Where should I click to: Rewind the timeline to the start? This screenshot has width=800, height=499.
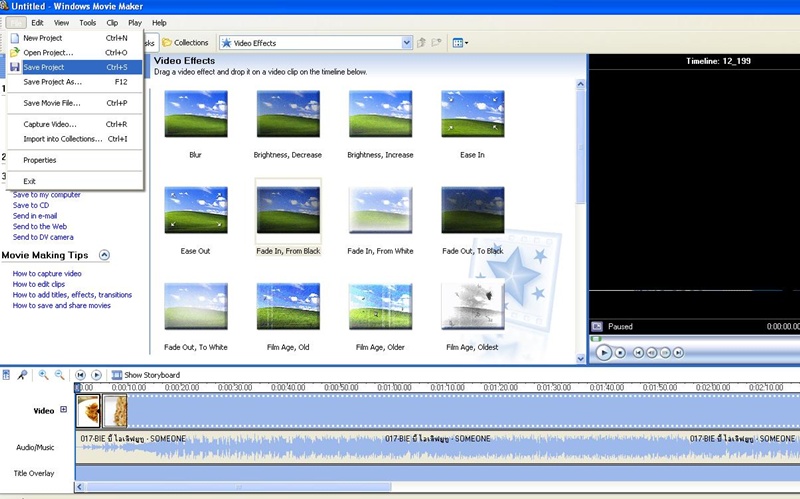coord(80,375)
